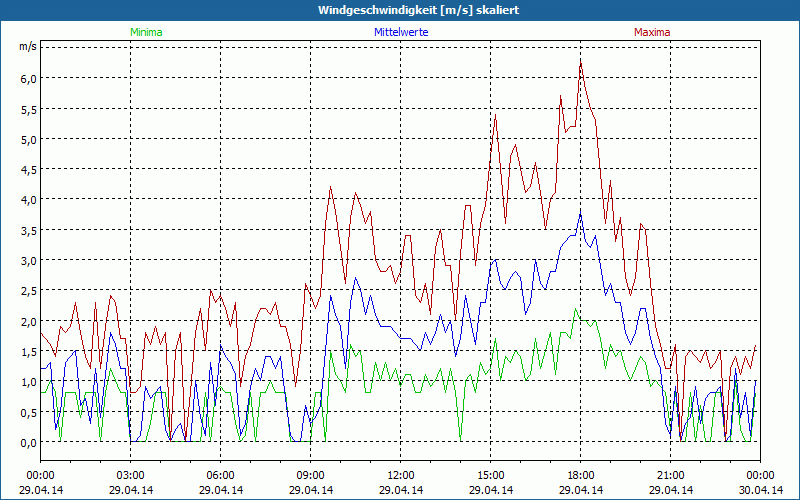The image size is (800, 500).
Task: Select the 06:00 time axis label
Action: [x=221, y=475]
